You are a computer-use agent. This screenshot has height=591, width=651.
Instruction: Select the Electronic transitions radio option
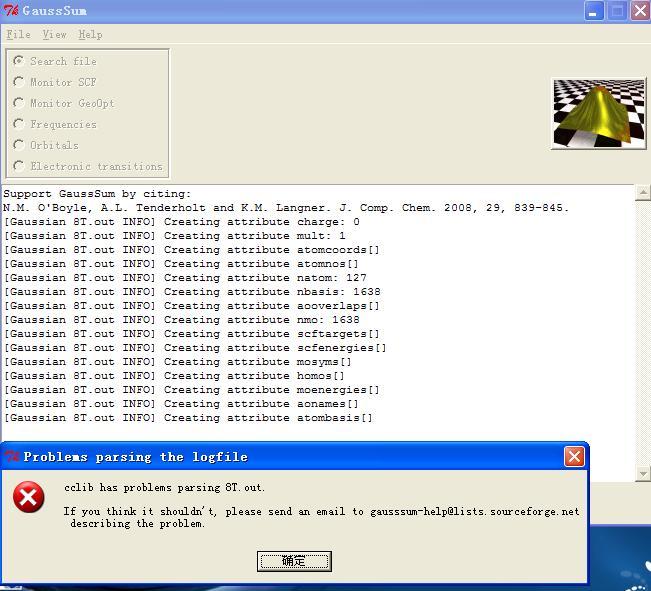pos(88,166)
